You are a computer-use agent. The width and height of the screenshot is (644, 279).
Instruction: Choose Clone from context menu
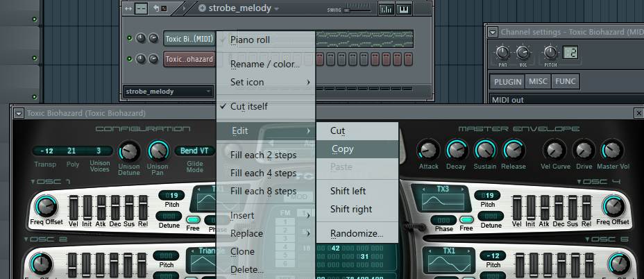point(266,251)
